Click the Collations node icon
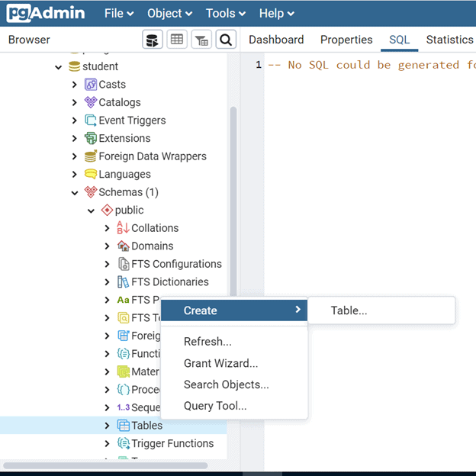The image size is (476, 476). click(123, 228)
